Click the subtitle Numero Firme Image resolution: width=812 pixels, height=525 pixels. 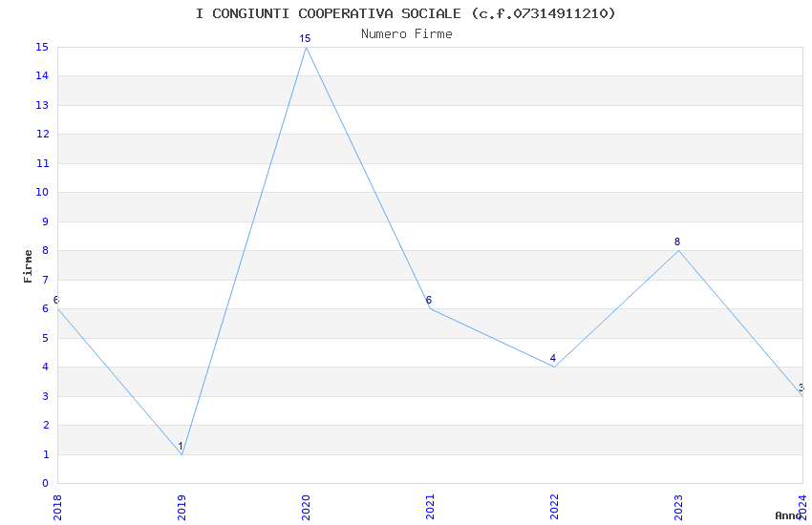pyautogui.click(x=407, y=34)
